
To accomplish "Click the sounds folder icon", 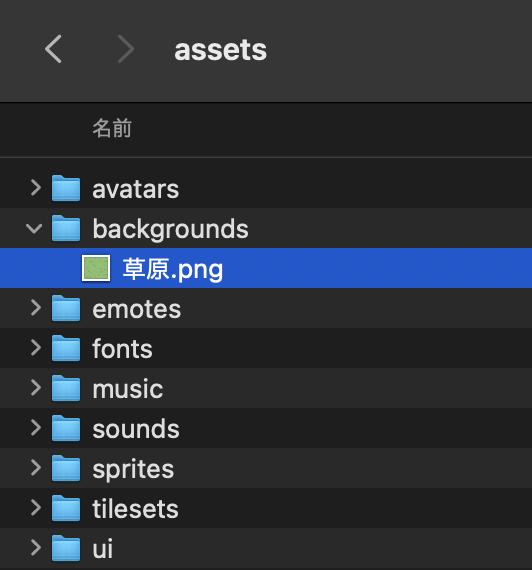I will coord(66,428).
